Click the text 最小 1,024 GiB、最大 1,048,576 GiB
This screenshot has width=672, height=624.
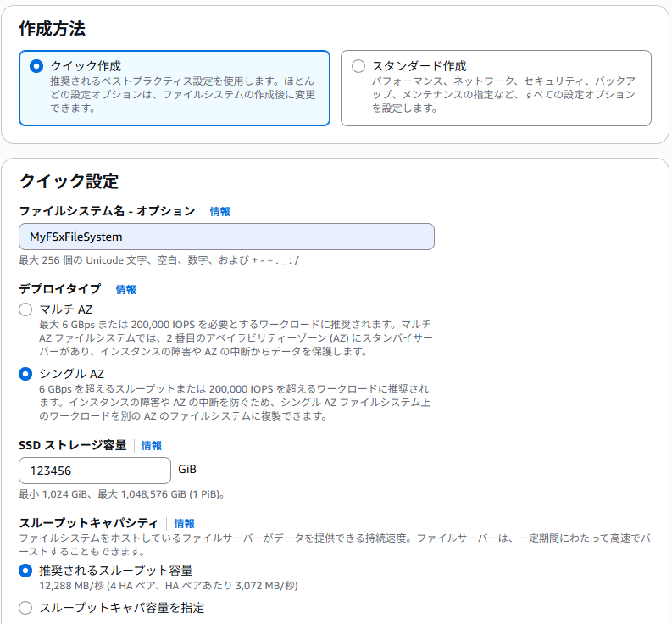point(122,494)
